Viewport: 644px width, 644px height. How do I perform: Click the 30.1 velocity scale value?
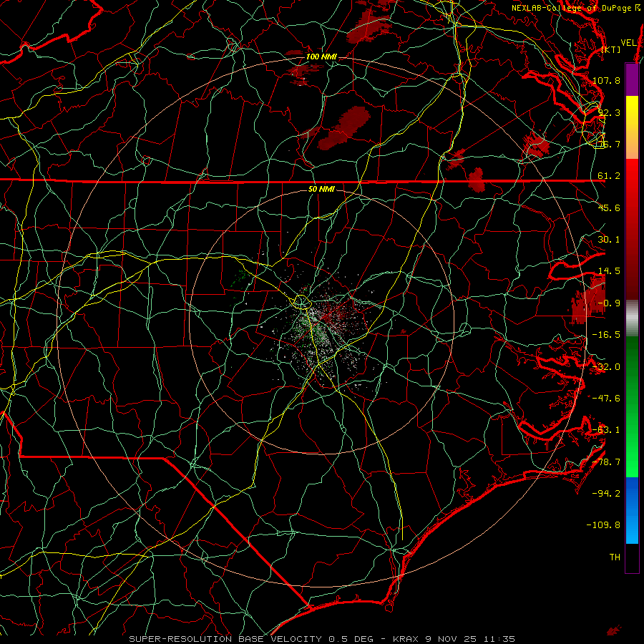609,240
